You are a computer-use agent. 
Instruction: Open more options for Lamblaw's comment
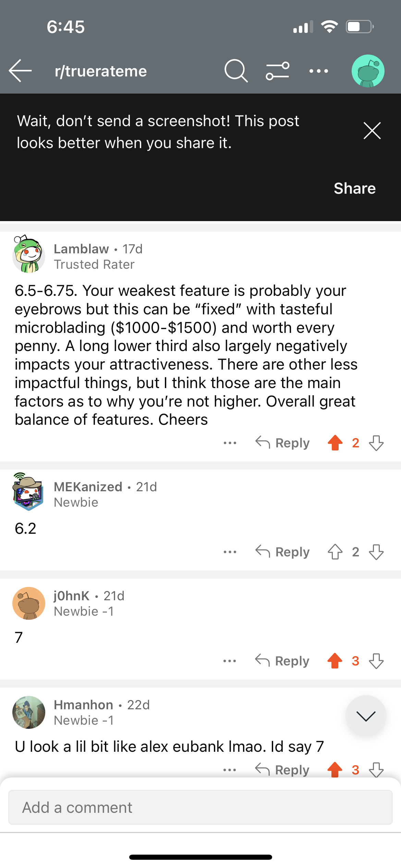click(230, 443)
